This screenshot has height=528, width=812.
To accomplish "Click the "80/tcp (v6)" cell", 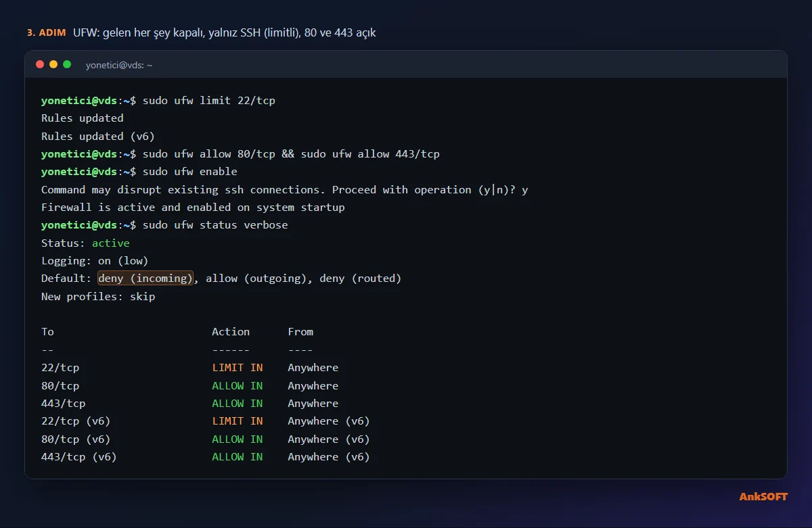I will pyautogui.click(x=76, y=439).
